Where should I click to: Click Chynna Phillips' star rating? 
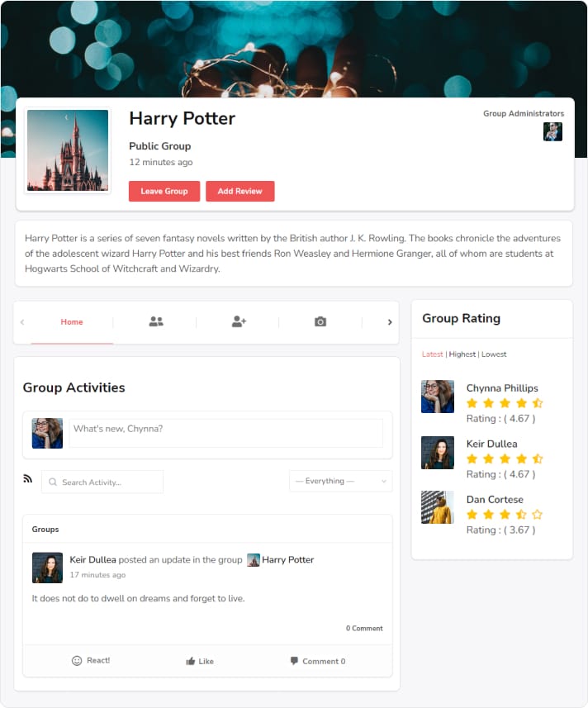[x=505, y=403]
